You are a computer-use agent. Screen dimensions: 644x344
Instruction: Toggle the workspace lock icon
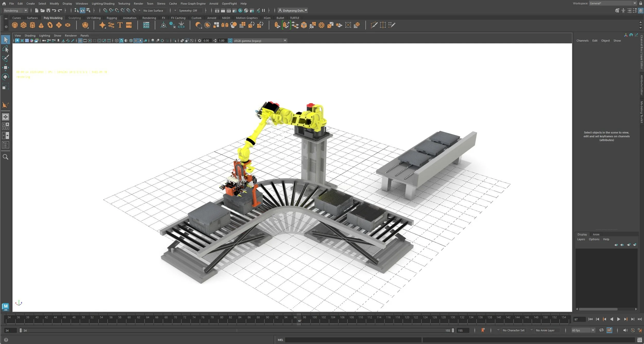(x=641, y=3)
